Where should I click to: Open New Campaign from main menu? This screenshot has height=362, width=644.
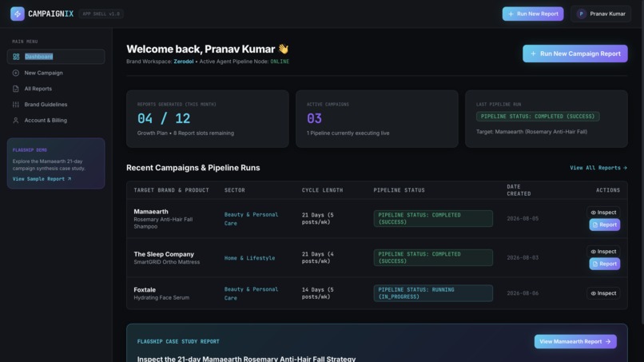(x=56, y=73)
